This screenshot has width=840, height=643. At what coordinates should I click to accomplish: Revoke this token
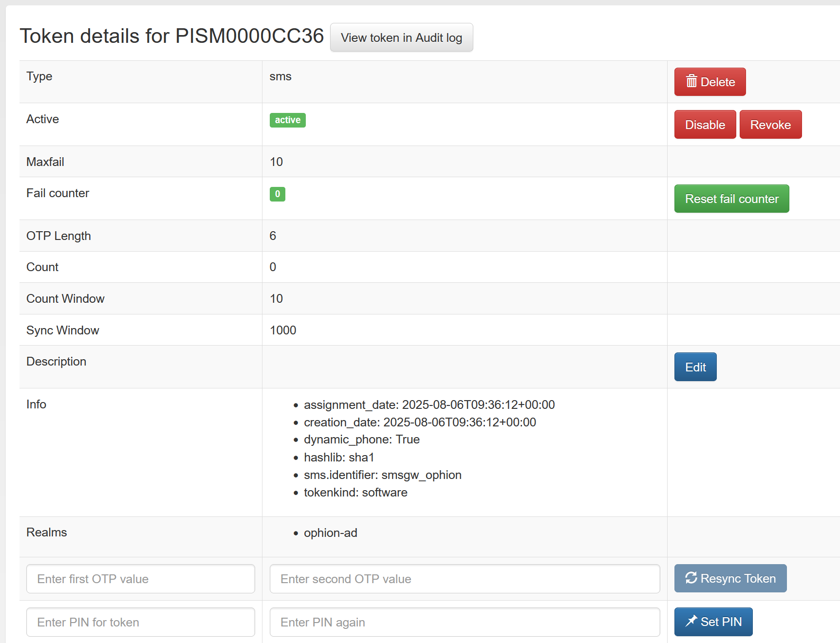point(770,125)
